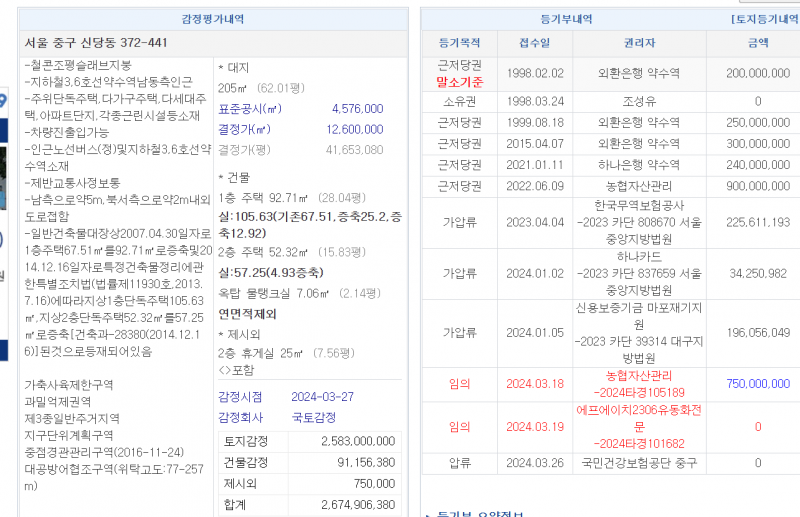This screenshot has height=517, width=800.
Task: Click the 금액 column header
Action: [758, 43]
